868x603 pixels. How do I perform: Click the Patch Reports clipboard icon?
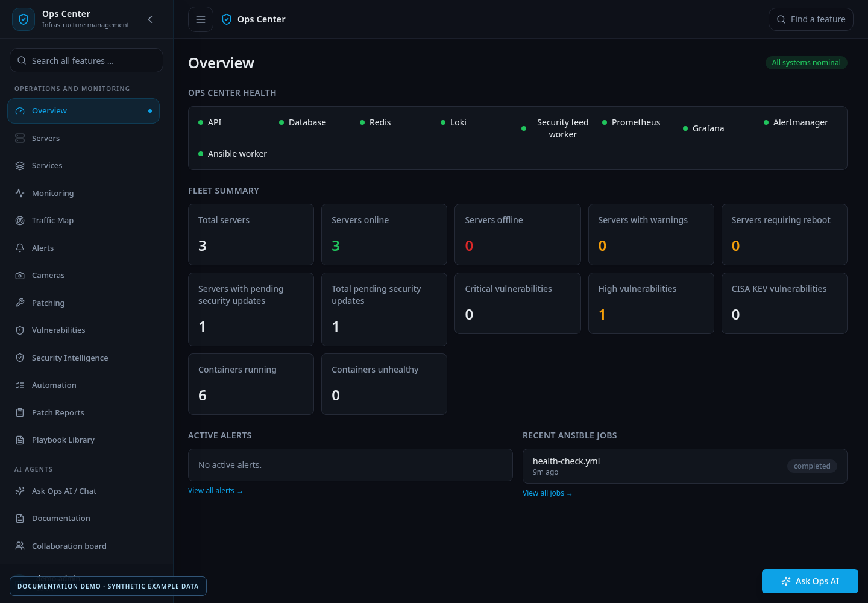coord(20,412)
